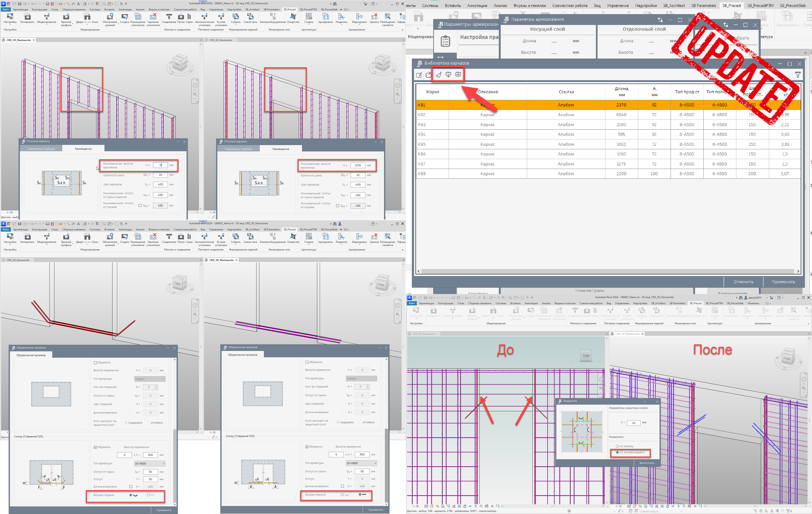Screen dimensions: 812x514
Task: Click Применить in the right Обрамление проемов dialog
Action: pyautogui.click(x=376, y=510)
